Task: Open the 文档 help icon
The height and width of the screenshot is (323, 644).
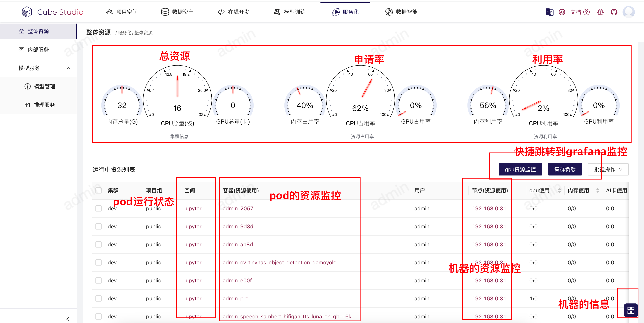Action: (586, 12)
